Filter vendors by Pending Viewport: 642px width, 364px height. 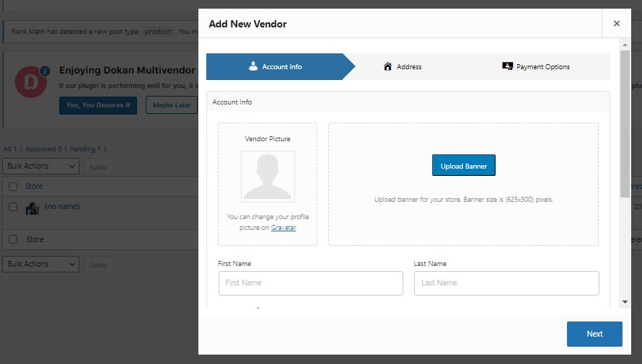pos(85,149)
